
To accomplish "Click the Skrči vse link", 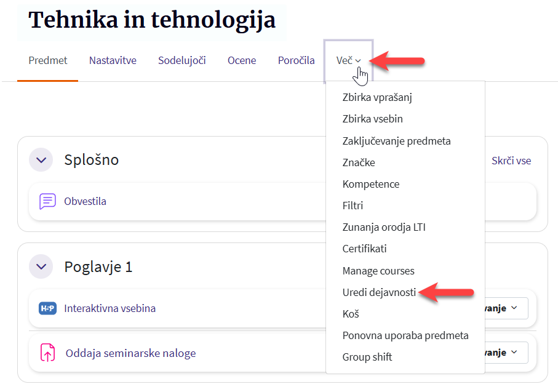I will (x=511, y=161).
